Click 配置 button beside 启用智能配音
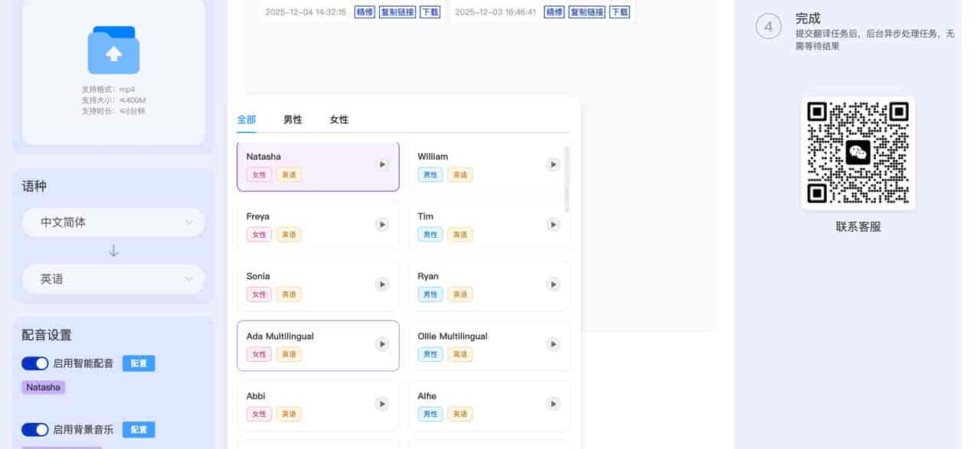This screenshot has width=980, height=449. pyautogui.click(x=139, y=363)
